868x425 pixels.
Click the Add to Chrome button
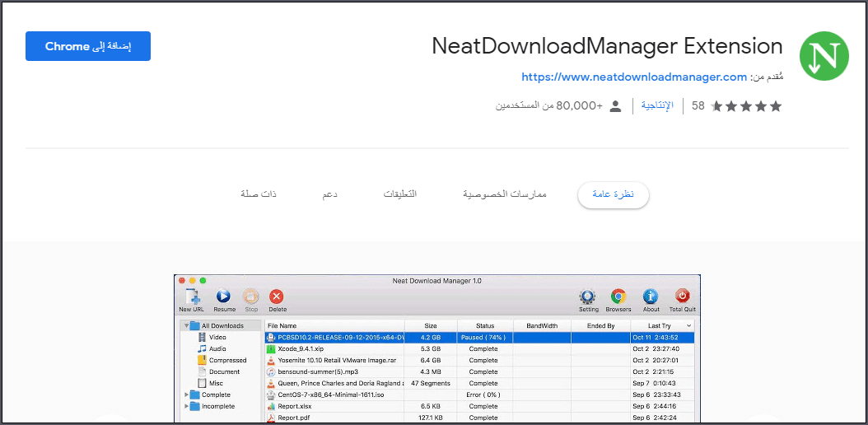tap(88, 46)
